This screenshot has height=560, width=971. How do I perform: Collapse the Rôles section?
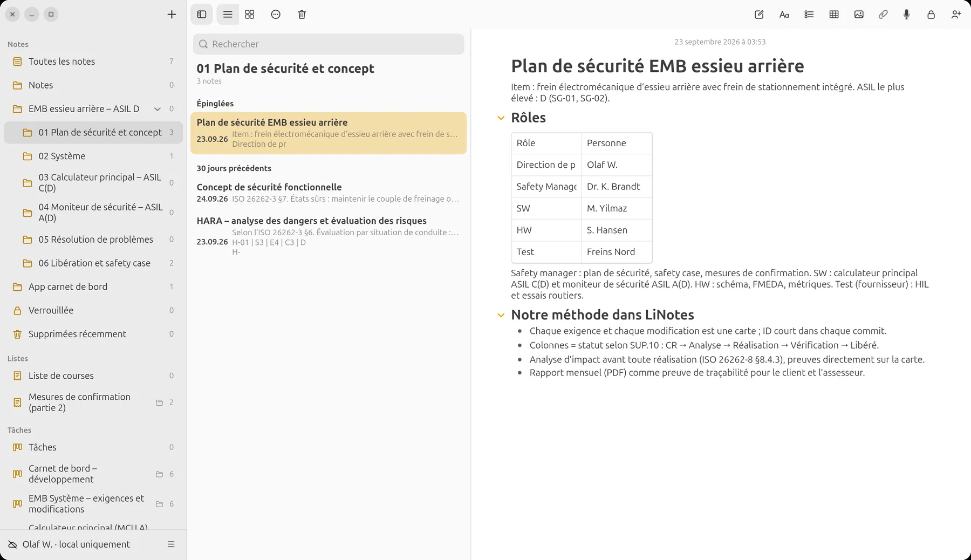pos(501,118)
